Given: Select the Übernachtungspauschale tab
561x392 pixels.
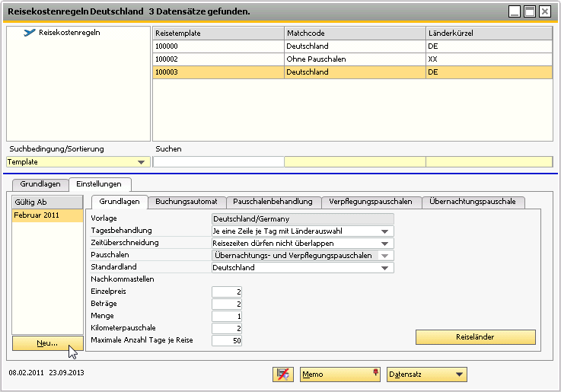Looking at the screenshot, I should click(x=472, y=202).
